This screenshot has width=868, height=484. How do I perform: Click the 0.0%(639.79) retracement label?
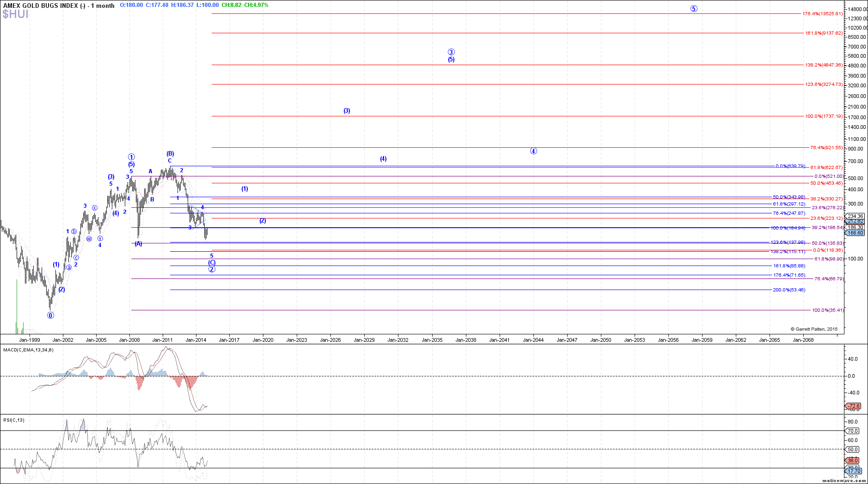pos(790,166)
